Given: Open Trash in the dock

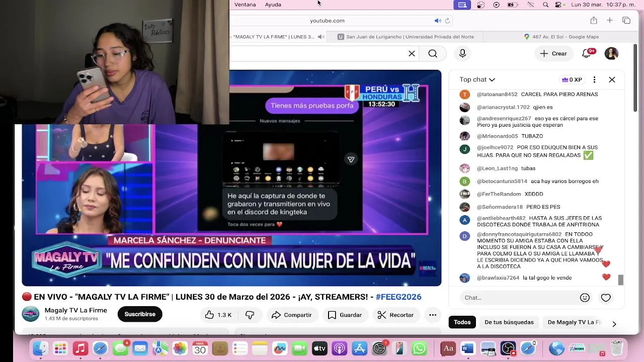Looking at the screenshot, I should tap(616, 348).
